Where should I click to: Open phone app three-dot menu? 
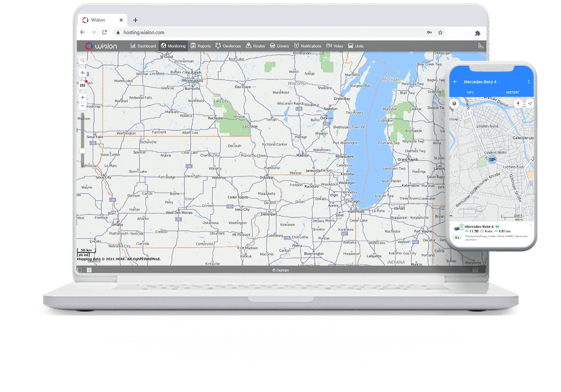point(529,82)
